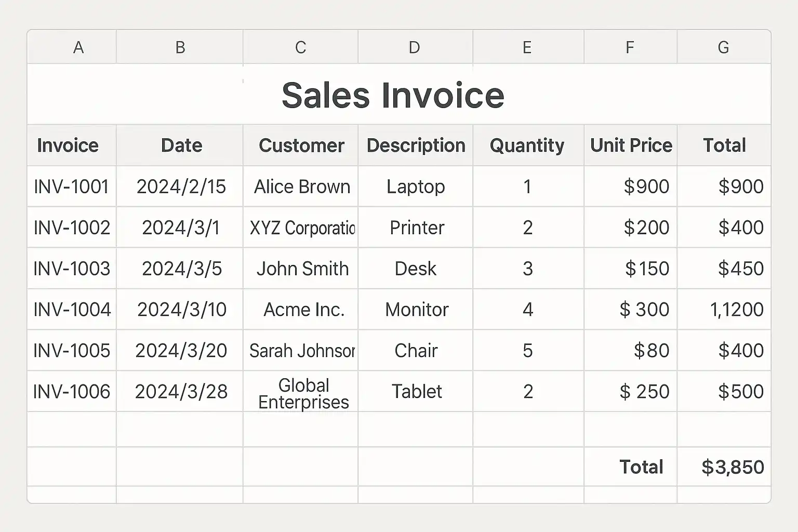
Task: Select the Unit Price header cell
Action: [x=631, y=145]
